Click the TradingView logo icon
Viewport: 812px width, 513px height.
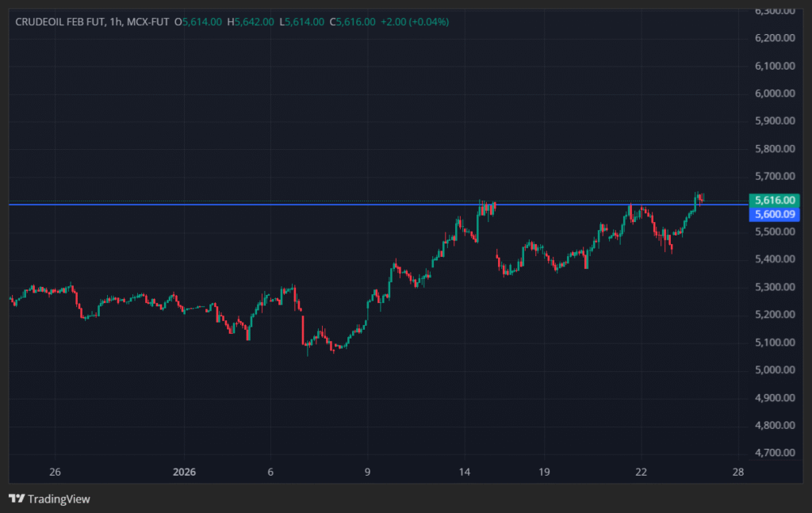17,499
